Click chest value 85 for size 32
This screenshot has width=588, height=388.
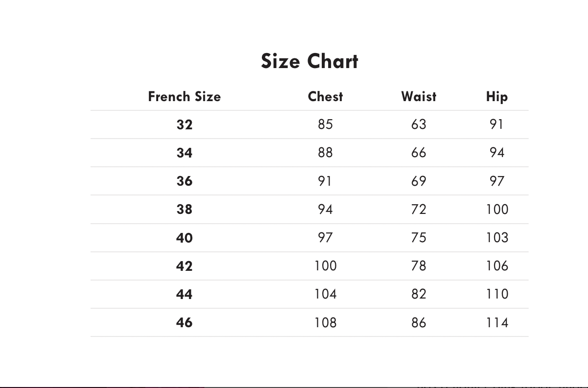tap(325, 124)
